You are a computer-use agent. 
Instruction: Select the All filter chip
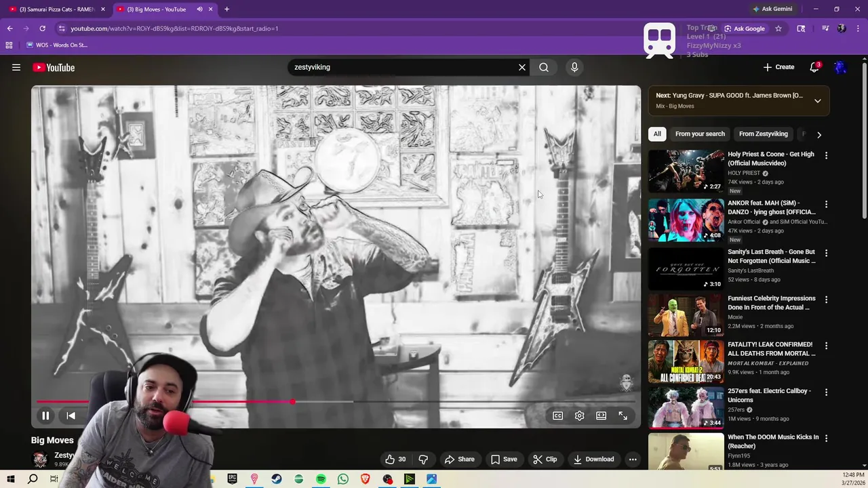[x=657, y=134]
